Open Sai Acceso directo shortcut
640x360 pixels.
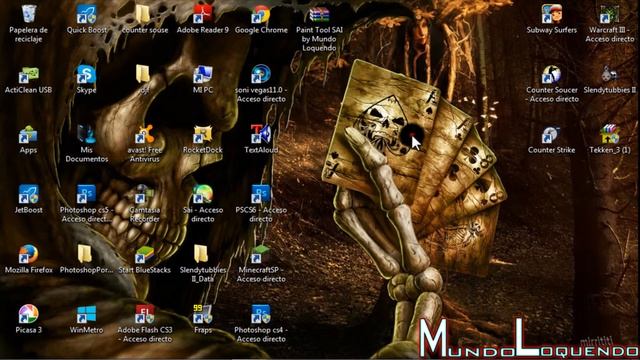pyautogui.click(x=203, y=195)
